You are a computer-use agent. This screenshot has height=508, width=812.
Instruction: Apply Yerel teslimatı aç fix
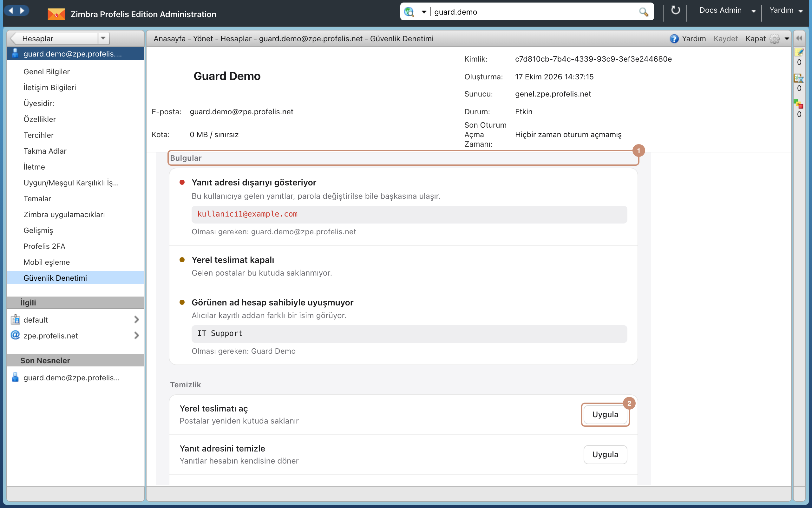click(605, 414)
